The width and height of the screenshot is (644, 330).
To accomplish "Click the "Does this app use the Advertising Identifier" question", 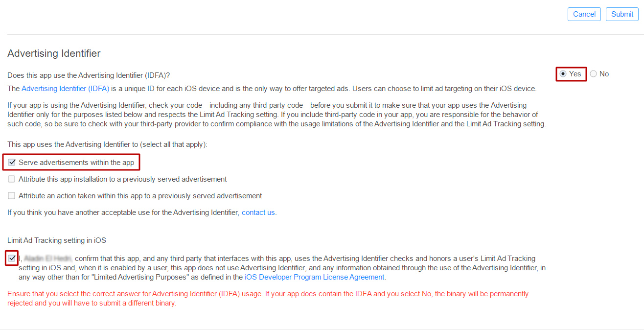I will [89, 75].
